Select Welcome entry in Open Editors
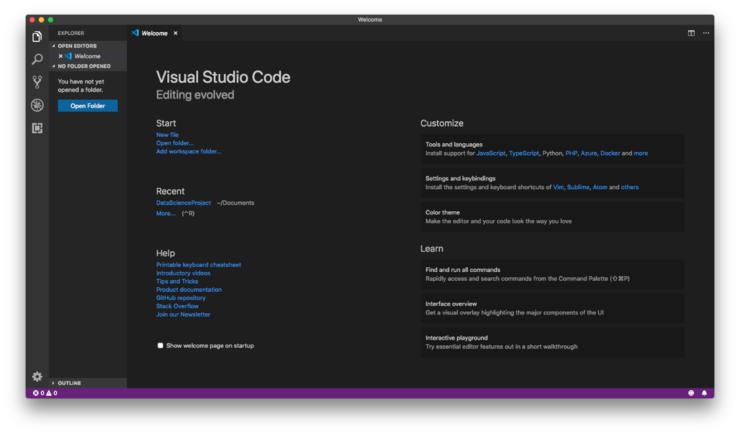The width and height of the screenshot is (740, 435). pyautogui.click(x=88, y=56)
